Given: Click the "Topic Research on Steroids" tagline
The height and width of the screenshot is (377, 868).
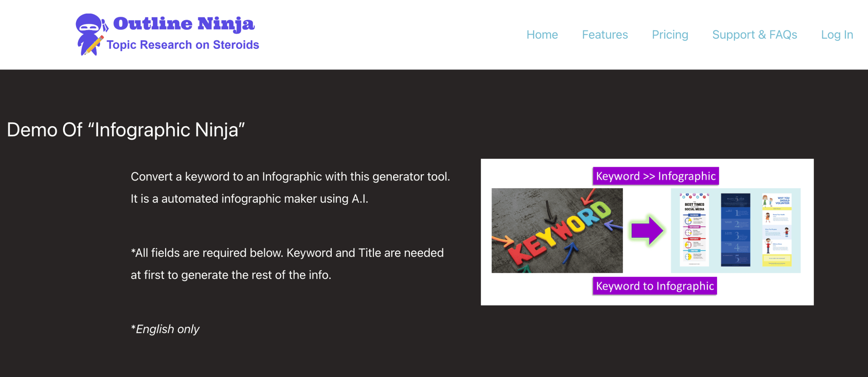Looking at the screenshot, I should click(183, 45).
